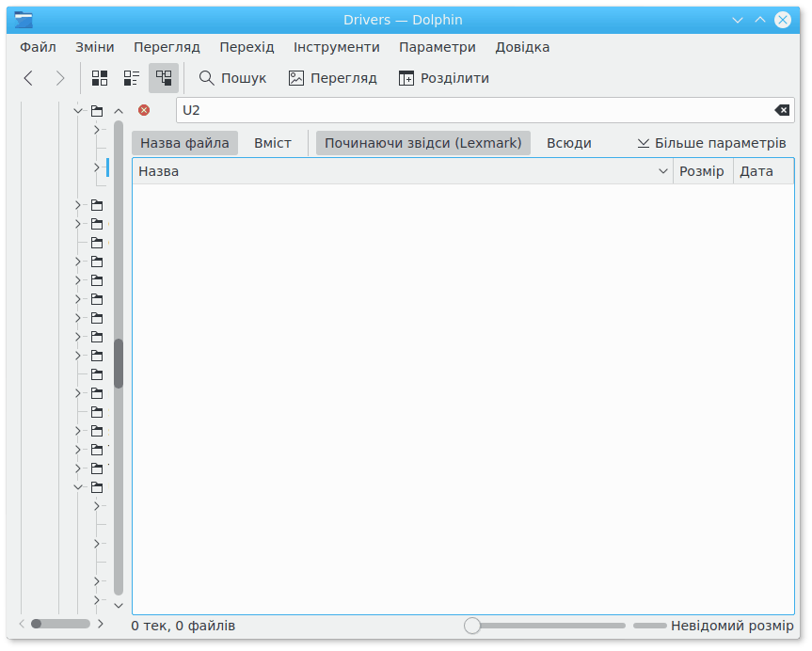Switch to compact view mode
The height and width of the screenshot is (651, 812).
(132, 78)
